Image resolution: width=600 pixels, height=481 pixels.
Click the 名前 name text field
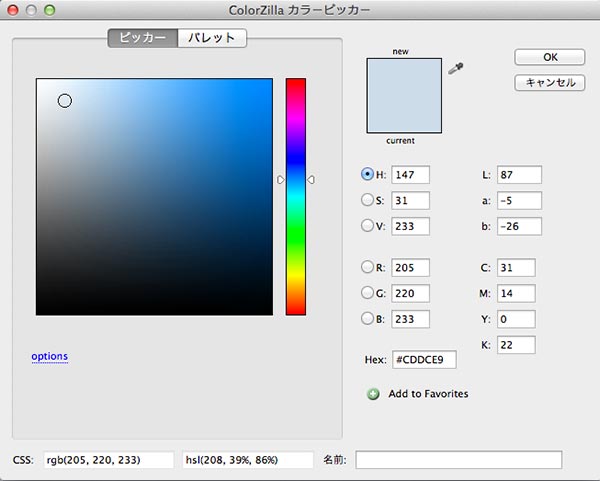(x=458, y=460)
